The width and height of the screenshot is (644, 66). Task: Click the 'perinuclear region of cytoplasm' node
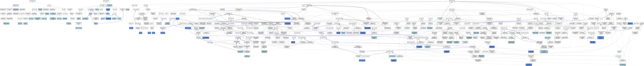[85, 18]
